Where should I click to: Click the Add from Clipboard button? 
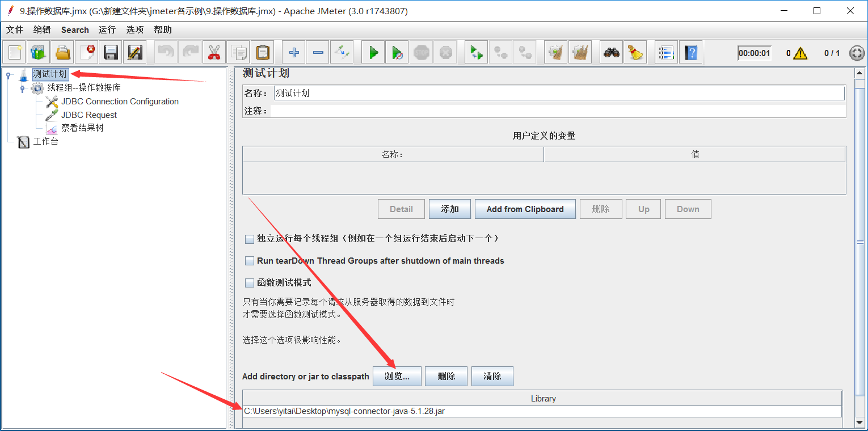525,209
